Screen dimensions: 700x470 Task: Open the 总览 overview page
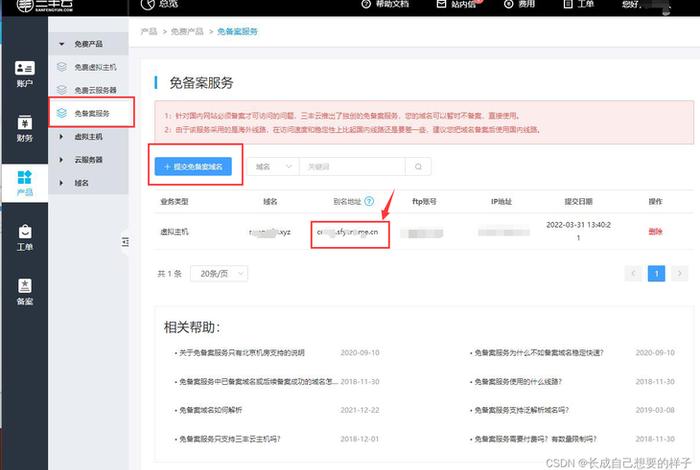[160, 4]
